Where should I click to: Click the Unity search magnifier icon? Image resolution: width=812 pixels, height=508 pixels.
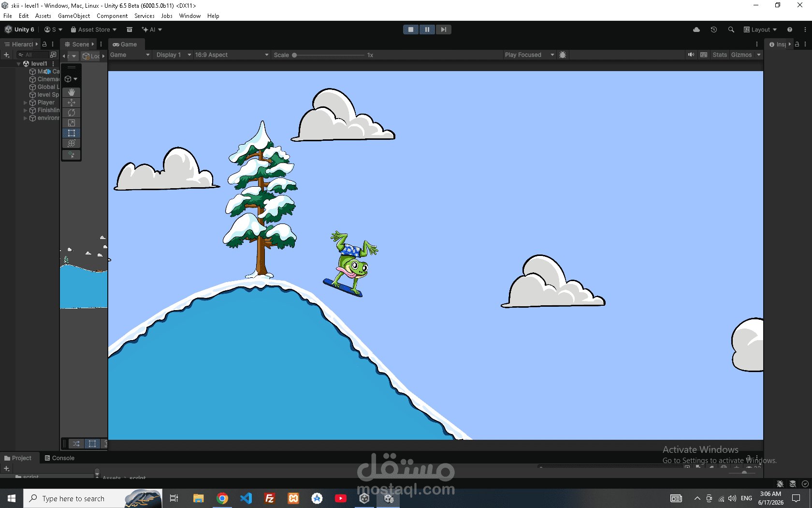(x=731, y=30)
